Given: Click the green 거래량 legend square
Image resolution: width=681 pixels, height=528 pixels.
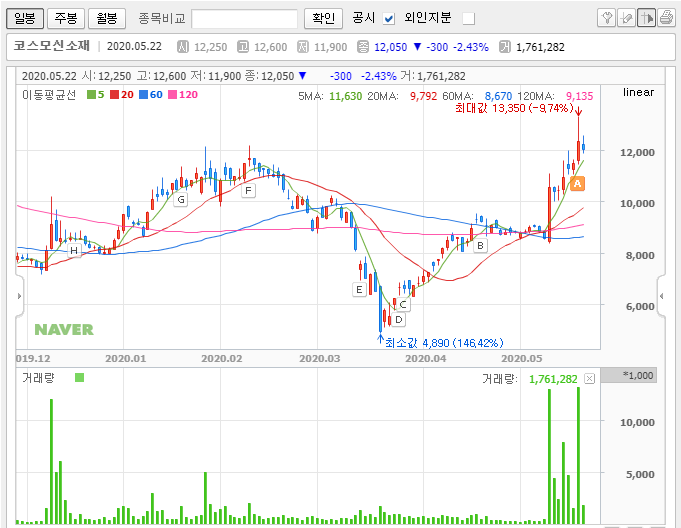Looking at the screenshot, I should tap(79, 378).
